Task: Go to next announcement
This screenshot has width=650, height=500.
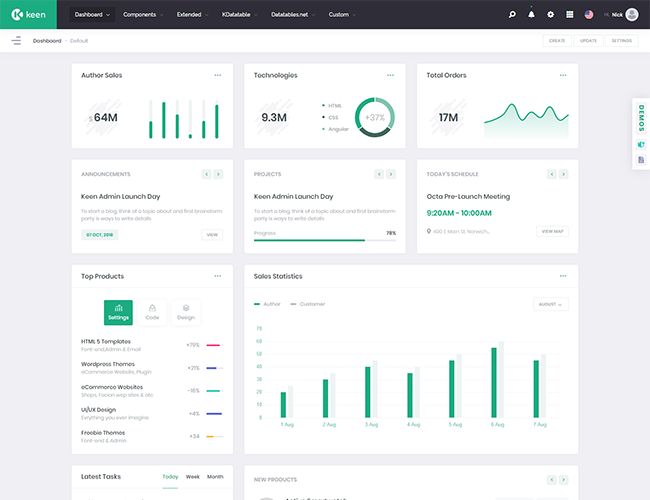Action: click(218, 174)
